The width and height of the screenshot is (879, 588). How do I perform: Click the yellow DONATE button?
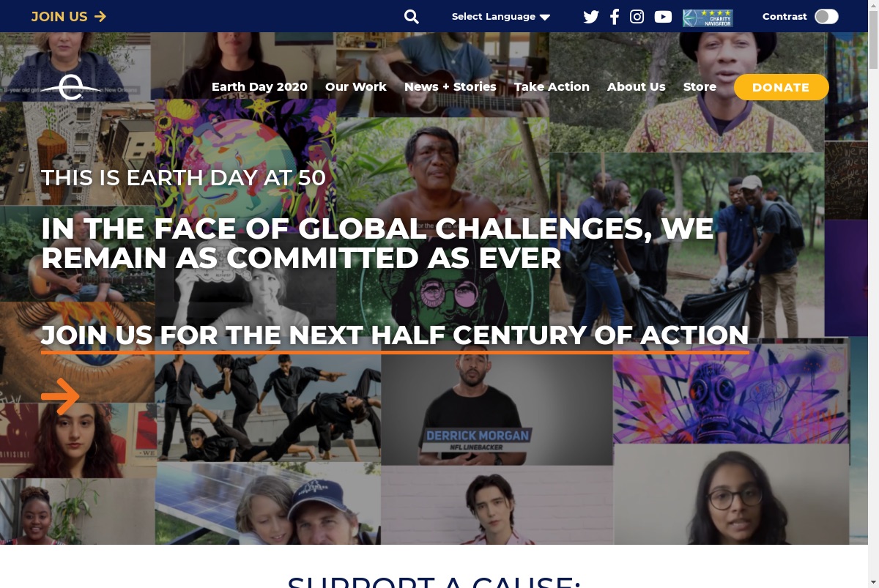point(781,87)
